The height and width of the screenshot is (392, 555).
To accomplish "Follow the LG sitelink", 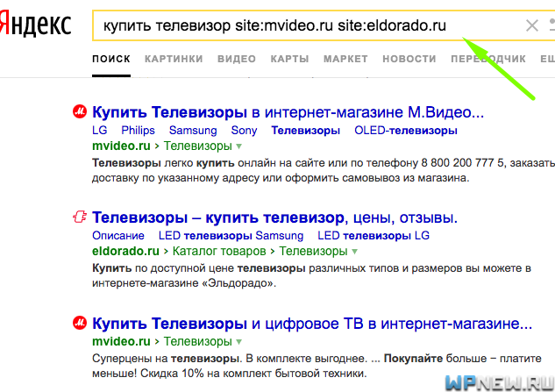I will [99, 131].
